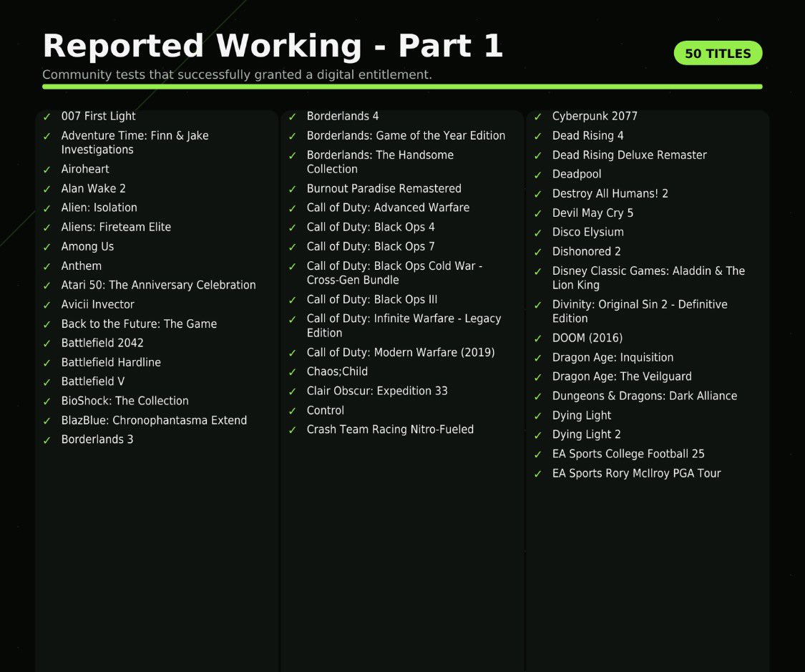This screenshot has height=672, width=805.
Task: Select Divinity: Original Sin 2 - Definitive Edition
Action: tap(640, 311)
